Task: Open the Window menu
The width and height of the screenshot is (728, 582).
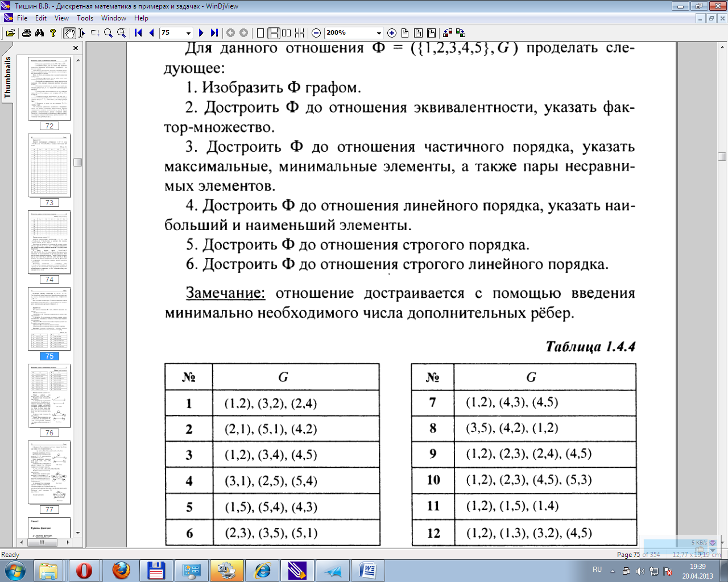Action: [x=114, y=18]
